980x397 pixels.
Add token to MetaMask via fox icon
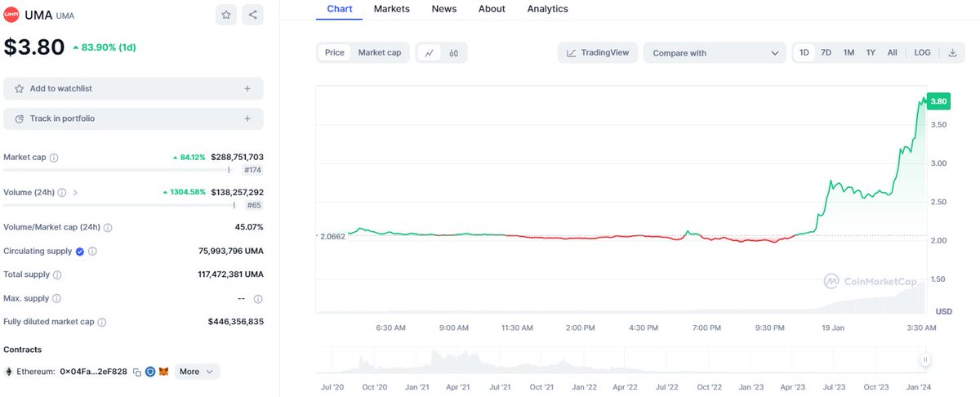tap(163, 372)
